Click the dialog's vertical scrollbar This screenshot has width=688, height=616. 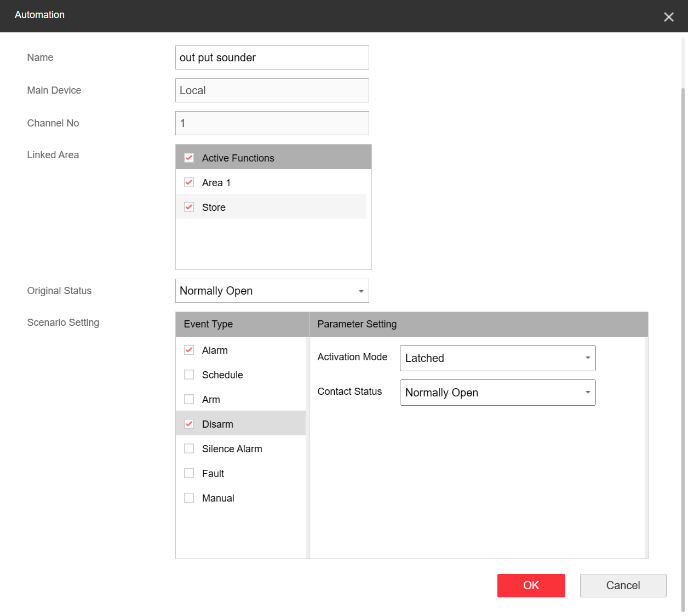click(684, 329)
